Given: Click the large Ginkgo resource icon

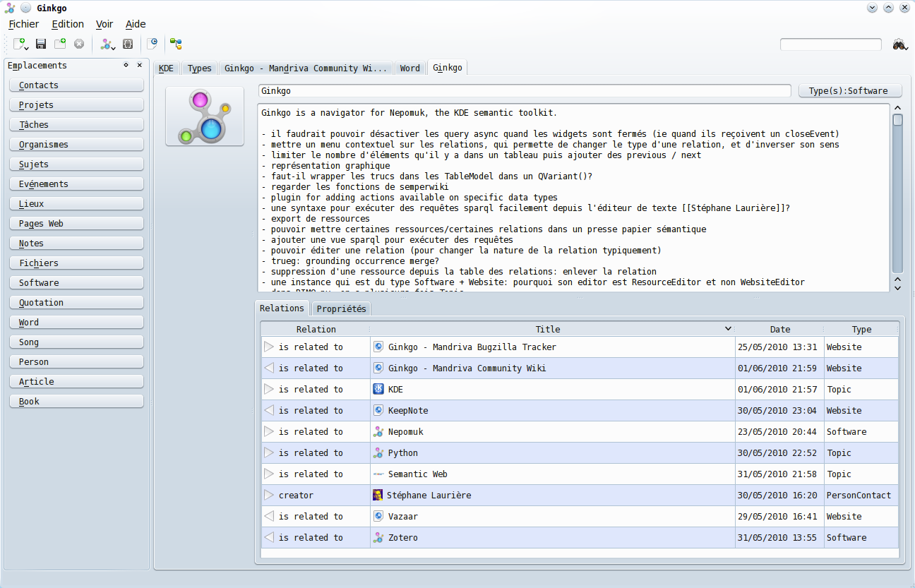Looking at the screenshot, I should coord(205,116).
